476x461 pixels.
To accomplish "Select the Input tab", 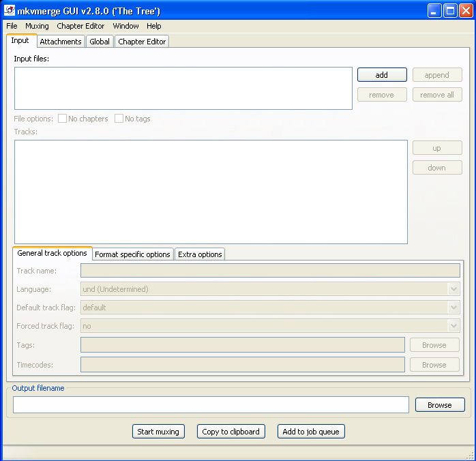I will [21, 41].
